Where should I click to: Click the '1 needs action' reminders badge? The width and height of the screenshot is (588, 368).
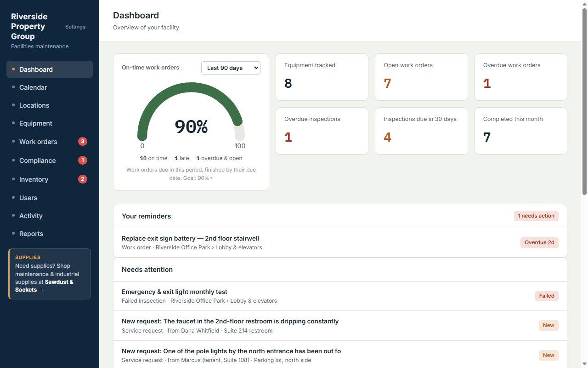536,216
